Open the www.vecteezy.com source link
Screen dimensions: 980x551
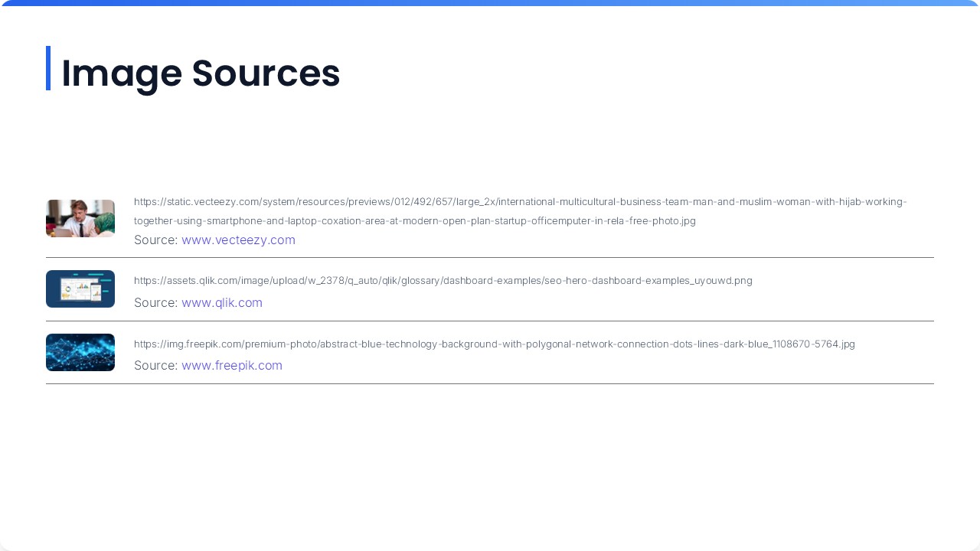(x=238, y=240)
